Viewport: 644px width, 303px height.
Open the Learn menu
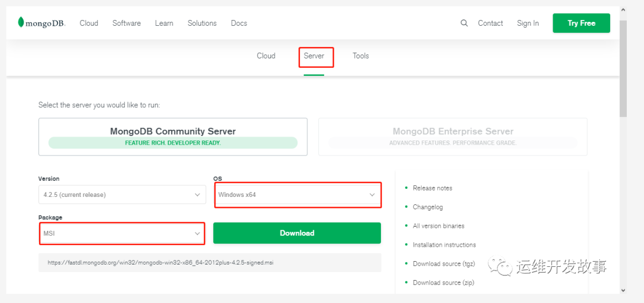164,23
